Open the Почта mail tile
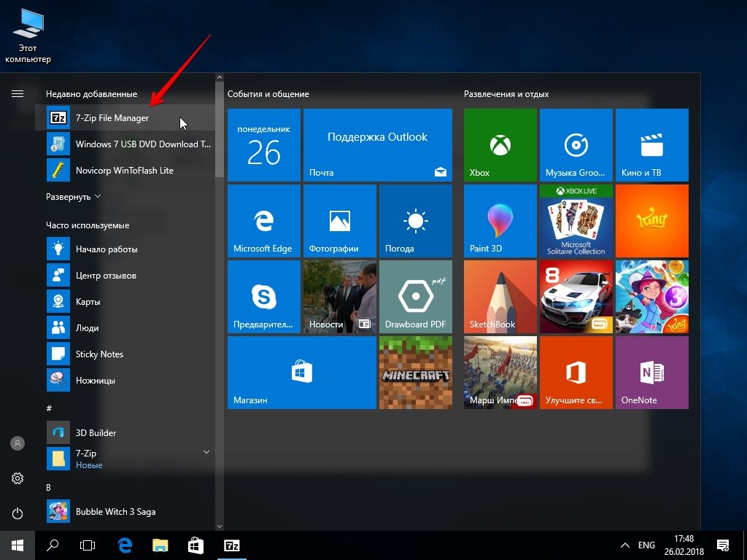The width and height of the screenshot is (747, 560). pyautogui.click(x=378, y=145)
